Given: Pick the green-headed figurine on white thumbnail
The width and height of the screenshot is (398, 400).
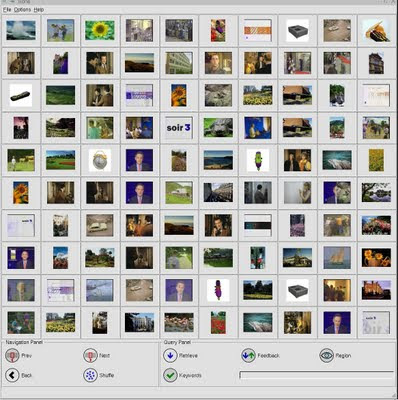Looking at the screenshot, I should [x=258, y=160].
